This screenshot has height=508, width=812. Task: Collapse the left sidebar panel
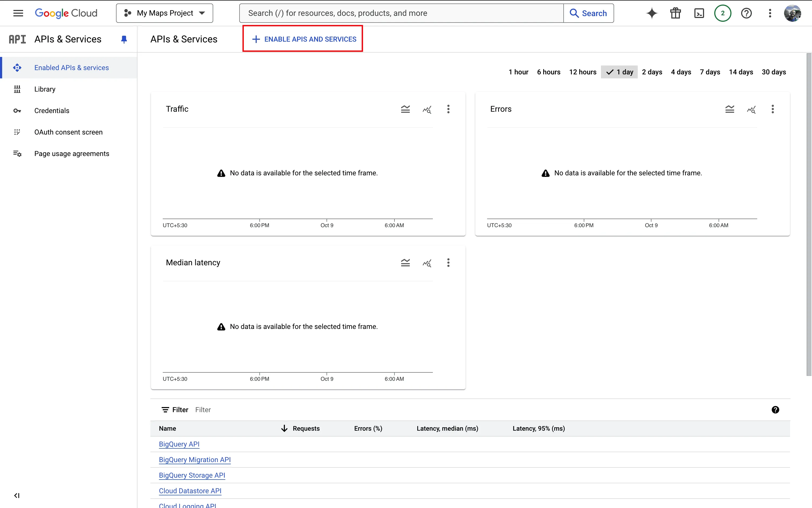17,496
